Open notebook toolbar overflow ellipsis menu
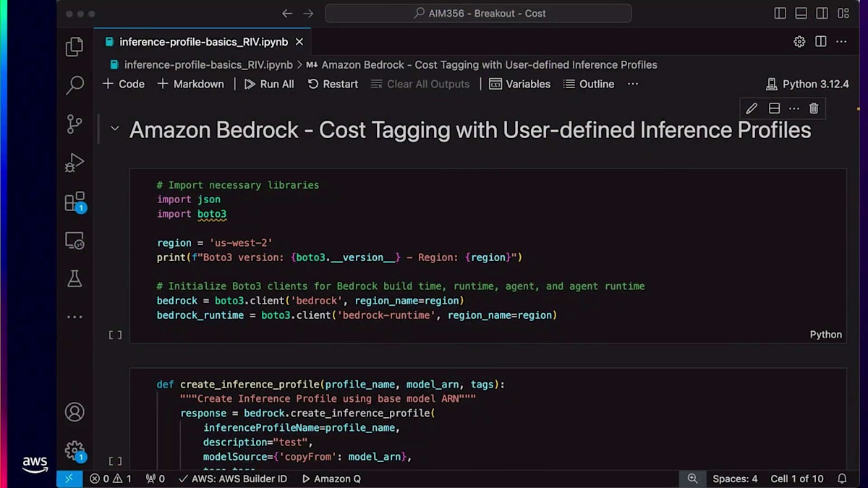Image resolution: width=868 pixels, height=488 pixels. click(633, 84)
